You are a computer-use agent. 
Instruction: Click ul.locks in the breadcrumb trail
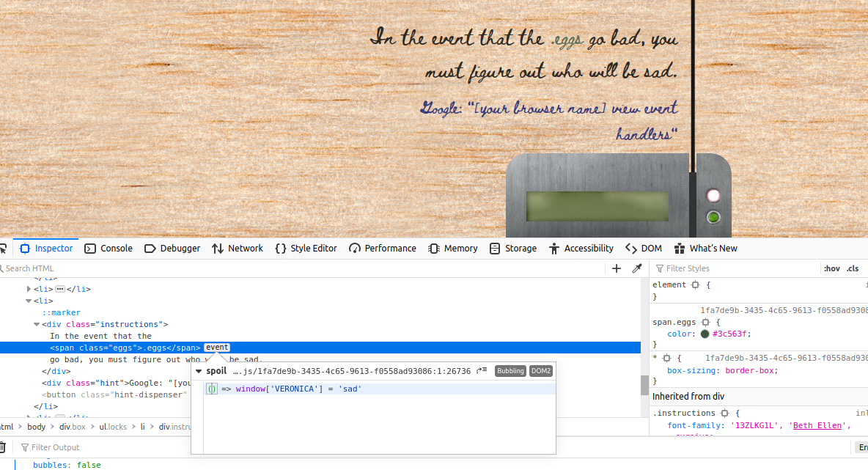[113, 427]
